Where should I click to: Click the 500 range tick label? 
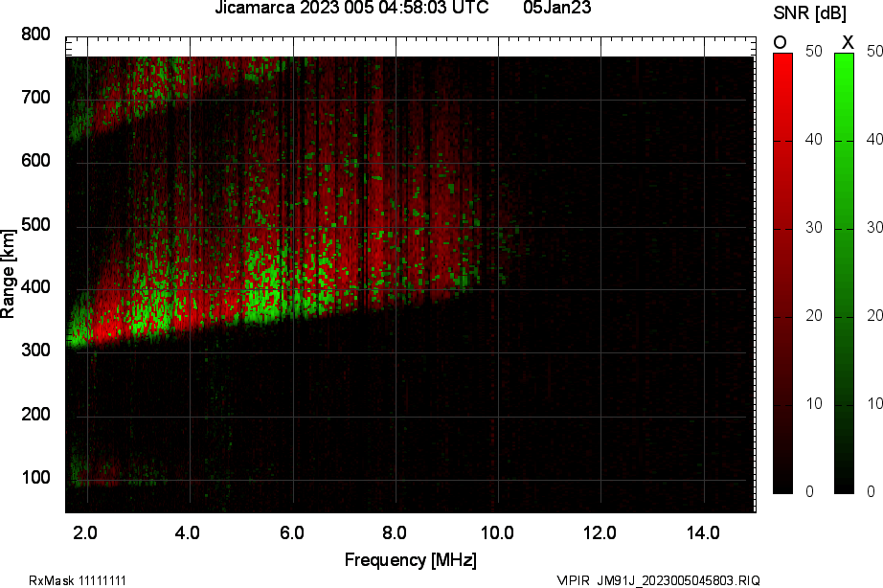[36, 225]
